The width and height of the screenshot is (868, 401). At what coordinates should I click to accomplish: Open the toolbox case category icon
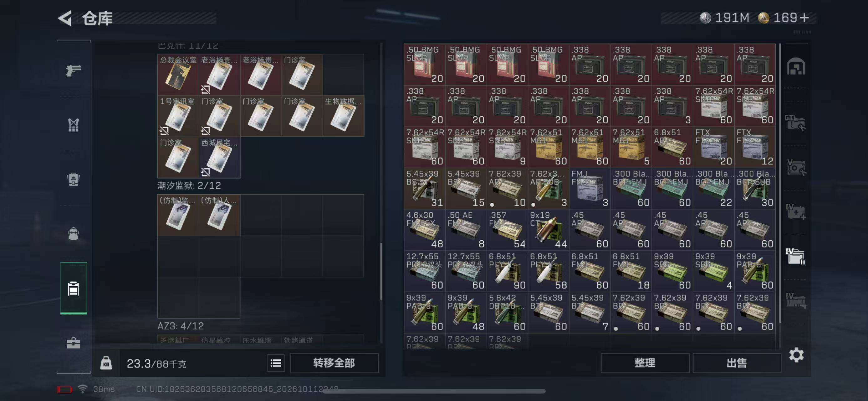coord(74,343)
